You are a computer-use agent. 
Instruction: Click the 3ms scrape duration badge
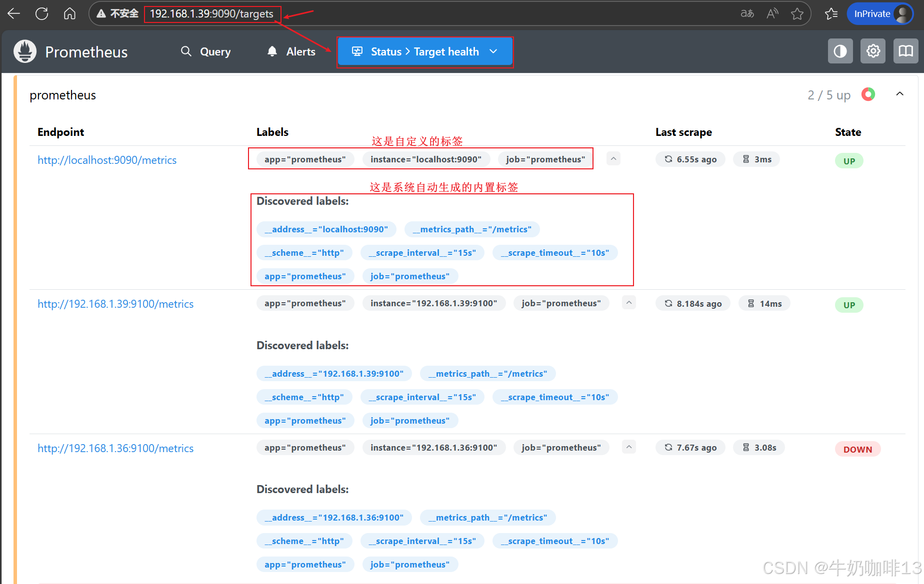click(x=756, y=159)
